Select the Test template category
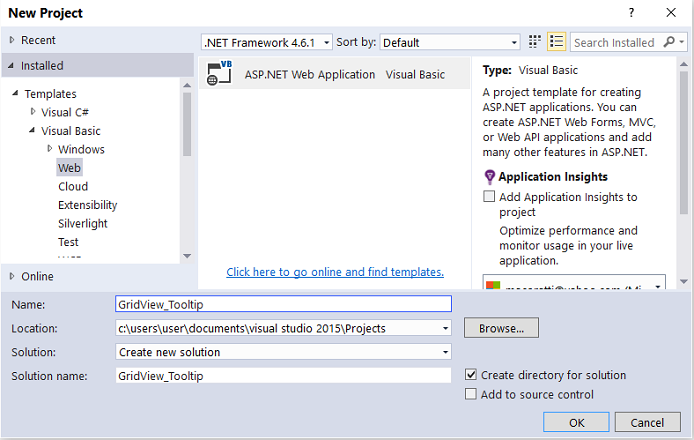Image resolution: width=694 pixels, height=440 pixels. 68,242
